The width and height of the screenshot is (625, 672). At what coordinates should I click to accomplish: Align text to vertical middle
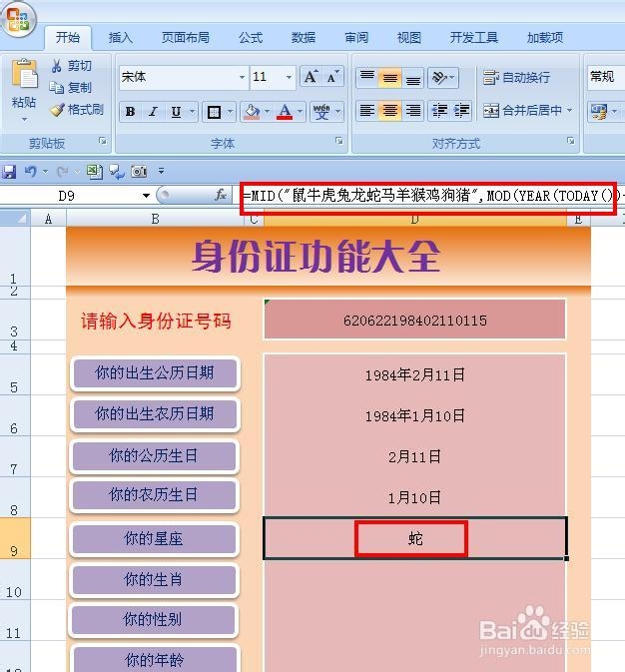389,78
